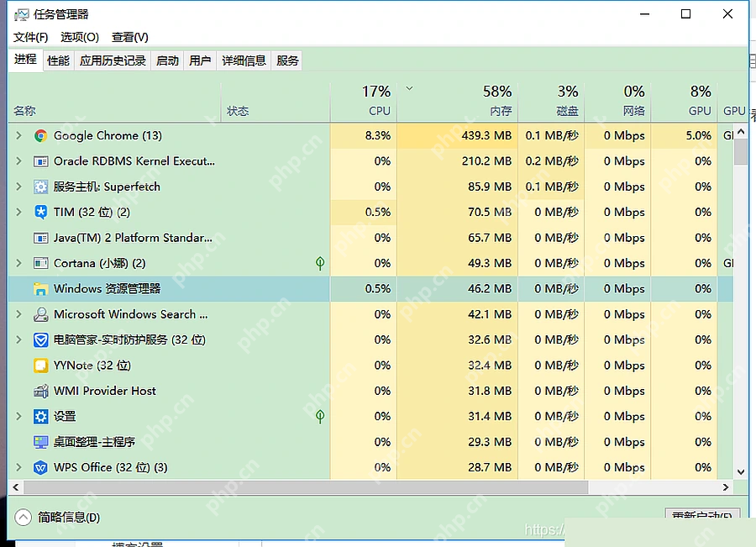Switch to the 性能 tab
Image resolution: width=756 pixels, height=547 pixels.
[58, 60]
